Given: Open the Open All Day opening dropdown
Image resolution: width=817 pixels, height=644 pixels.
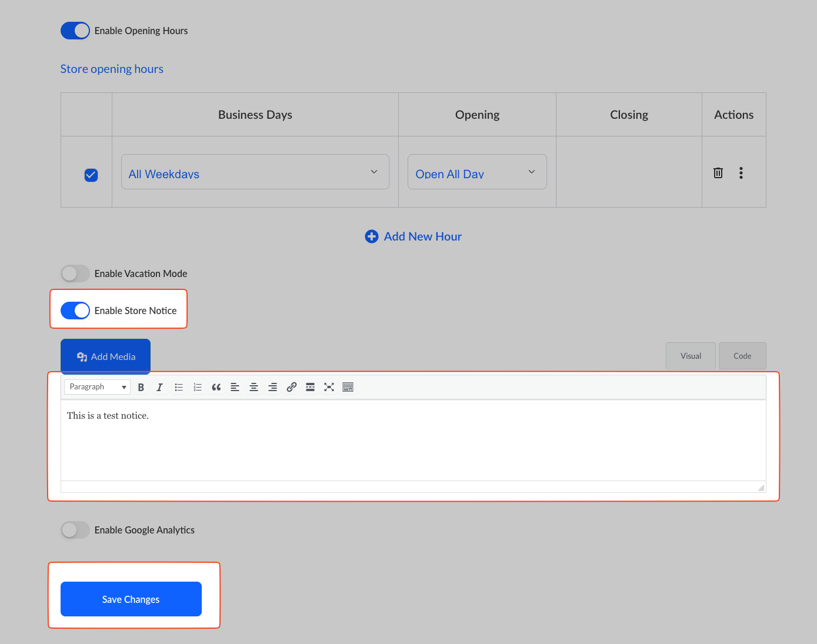Looking at the screenshot, I should pyautogui.click(x=477, y=172).
